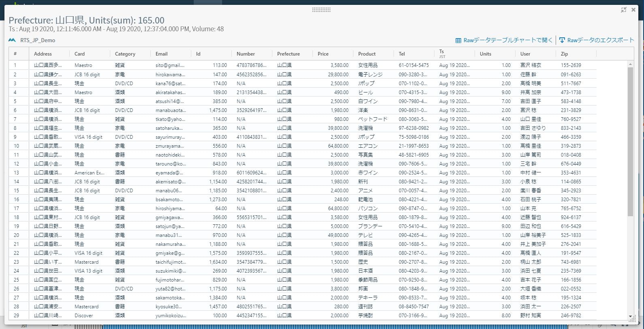Sort by Id column header
644x329 pixels.
[198, 54]
